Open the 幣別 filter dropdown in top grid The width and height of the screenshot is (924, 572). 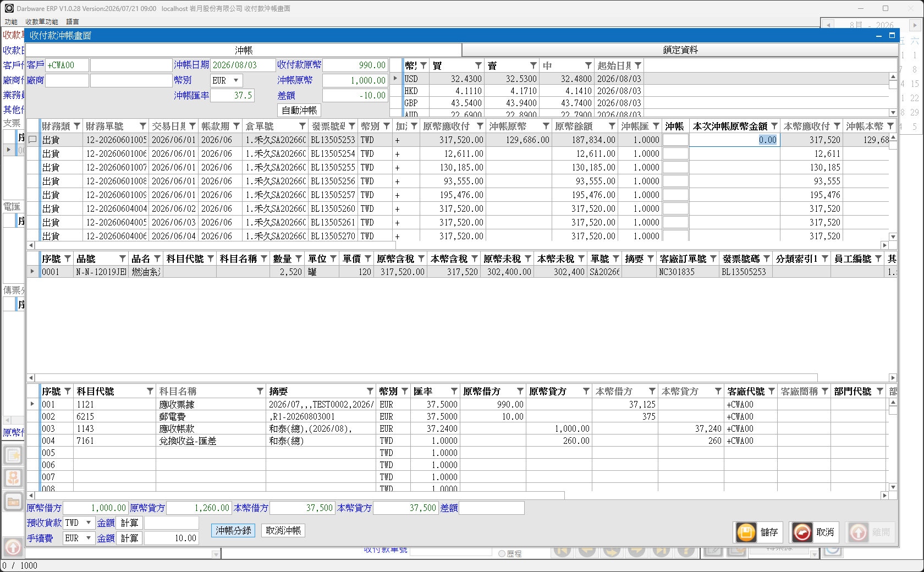coord(387,126)
